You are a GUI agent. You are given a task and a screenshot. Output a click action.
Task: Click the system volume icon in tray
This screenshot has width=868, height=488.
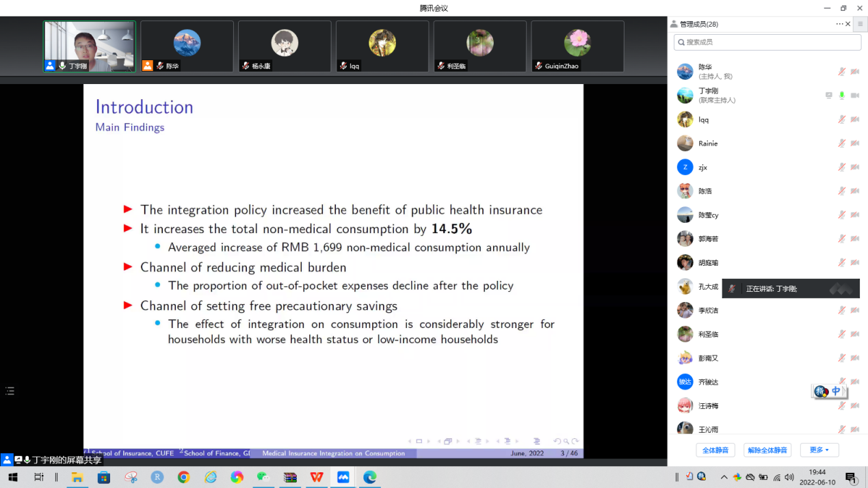tap(789, 477)
